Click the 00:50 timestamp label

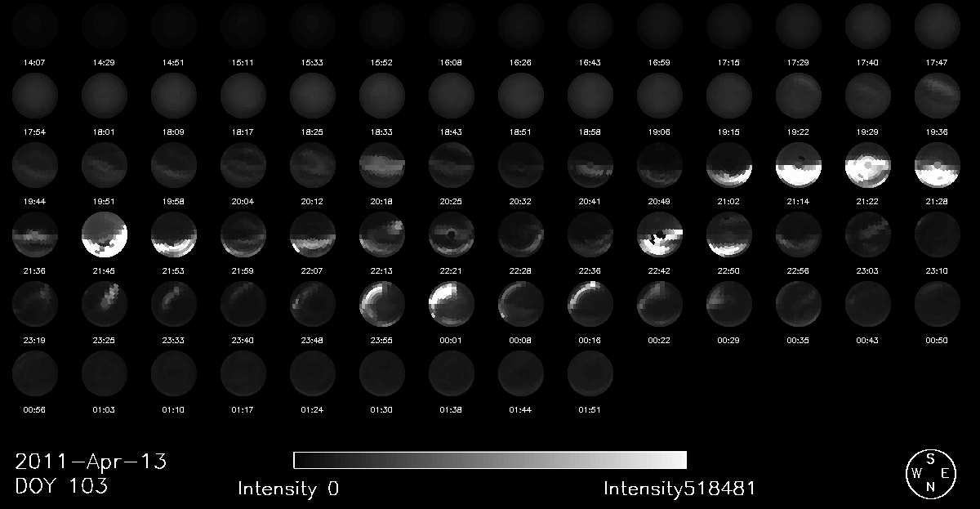938,340
